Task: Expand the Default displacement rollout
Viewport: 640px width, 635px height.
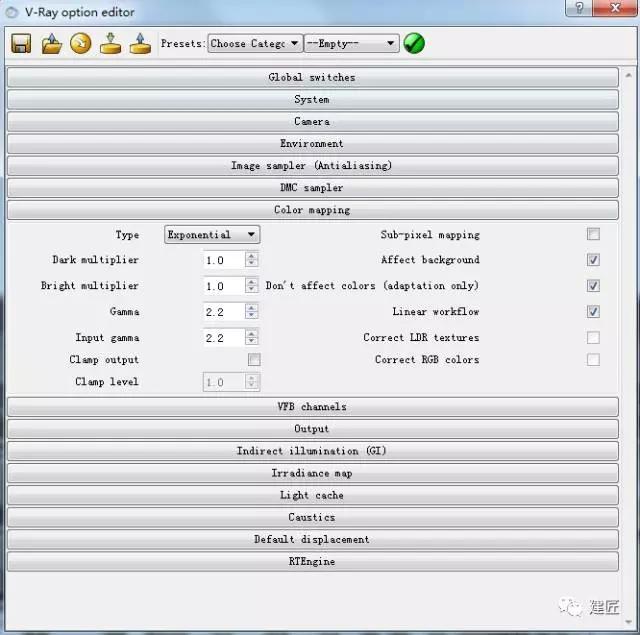Action: point(313,539)
